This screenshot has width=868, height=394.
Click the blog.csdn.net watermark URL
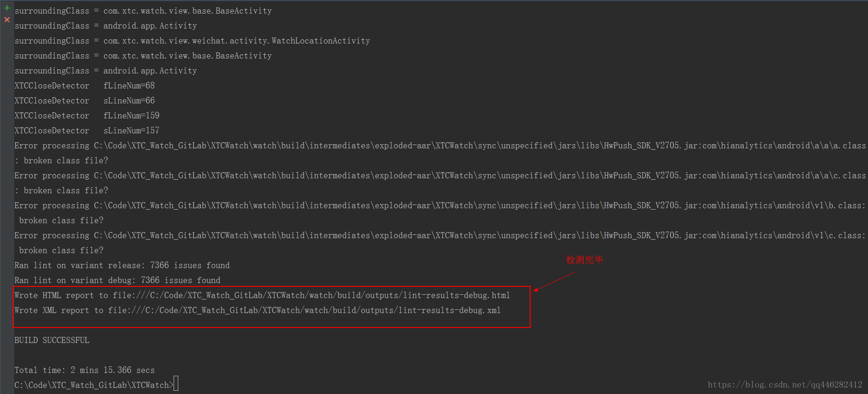tap(785, 385)
